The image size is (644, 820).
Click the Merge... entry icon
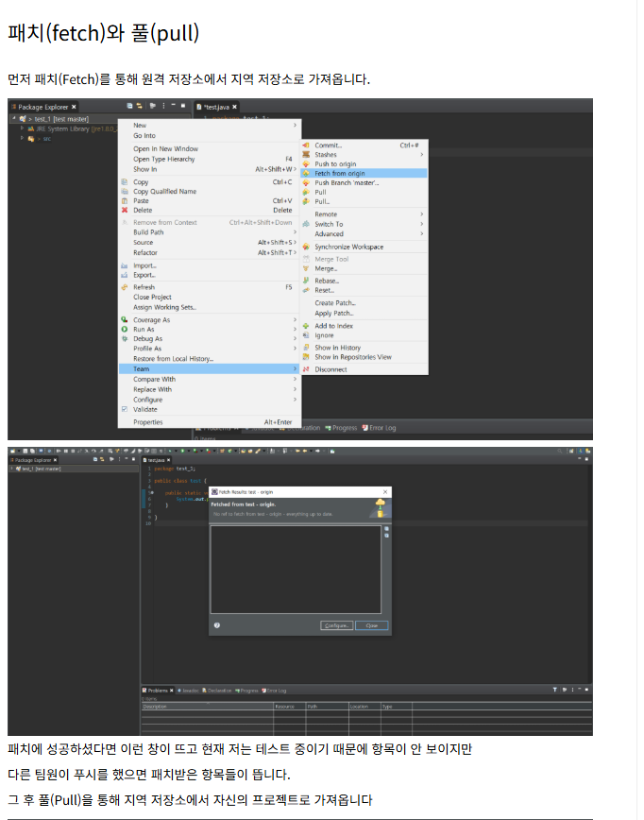point(306,269)
